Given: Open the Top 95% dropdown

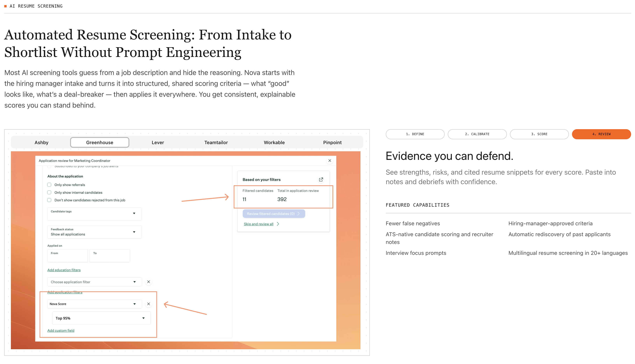Looking at the screenshot, I should (x=101, y=318).
